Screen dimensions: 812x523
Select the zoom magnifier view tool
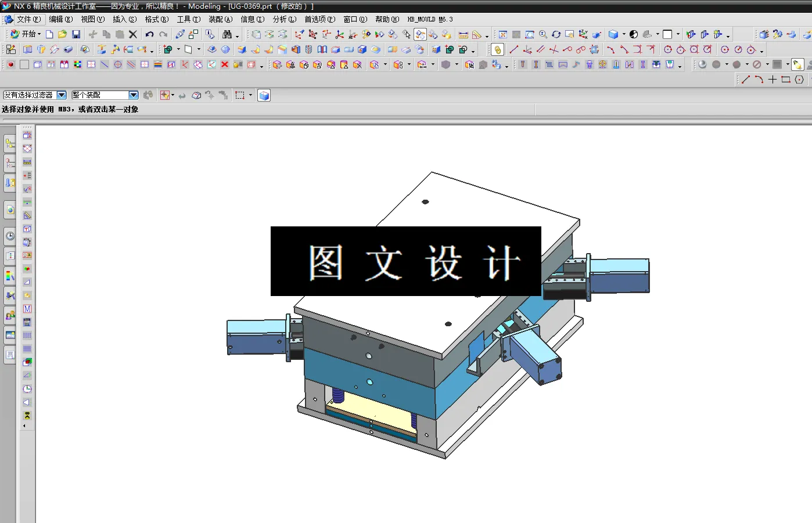click(542, 34)
